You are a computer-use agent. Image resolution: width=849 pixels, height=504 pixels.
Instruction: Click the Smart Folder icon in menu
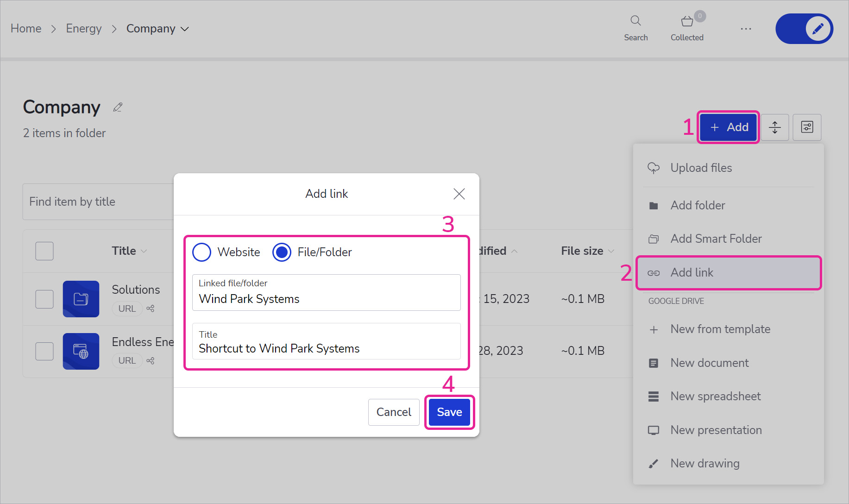654,239
